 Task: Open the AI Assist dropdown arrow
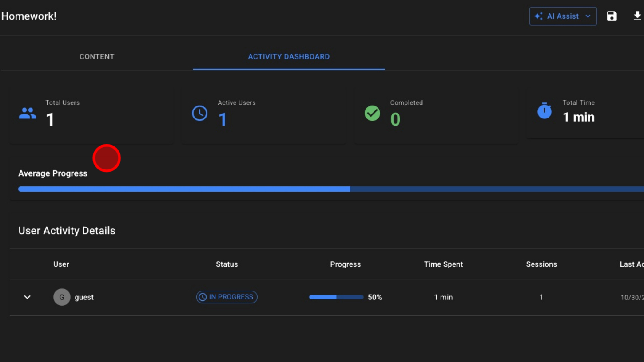pyautogui.click(x=588, y=16)
